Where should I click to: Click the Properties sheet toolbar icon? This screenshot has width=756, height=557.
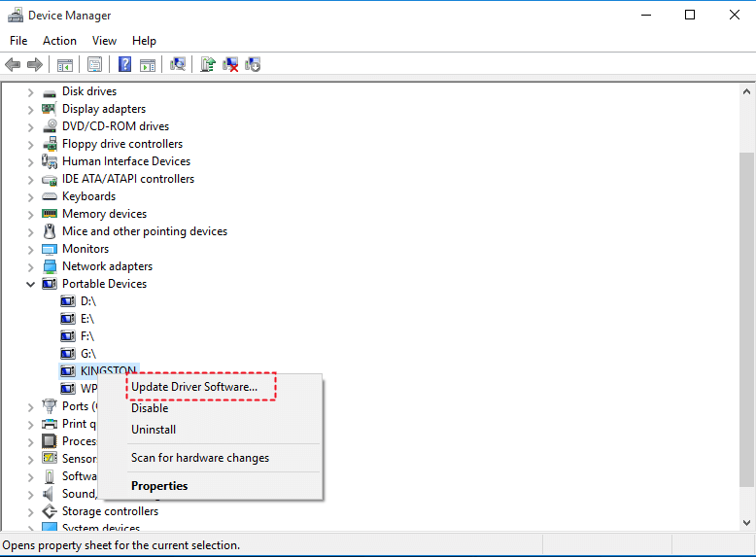[x=94, y=64]
